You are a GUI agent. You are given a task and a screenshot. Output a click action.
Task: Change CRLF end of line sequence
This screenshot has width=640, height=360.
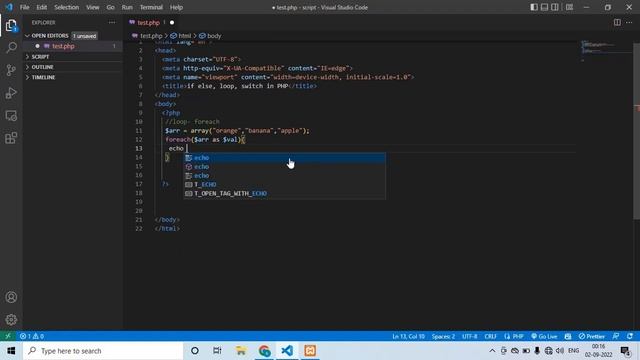tap(491, 336)
